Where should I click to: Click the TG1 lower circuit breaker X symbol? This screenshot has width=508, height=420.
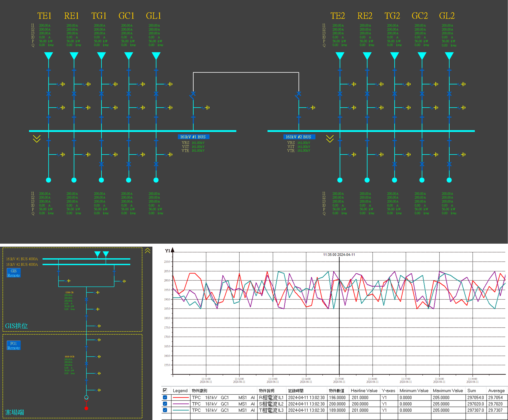[x=101, y=164]
